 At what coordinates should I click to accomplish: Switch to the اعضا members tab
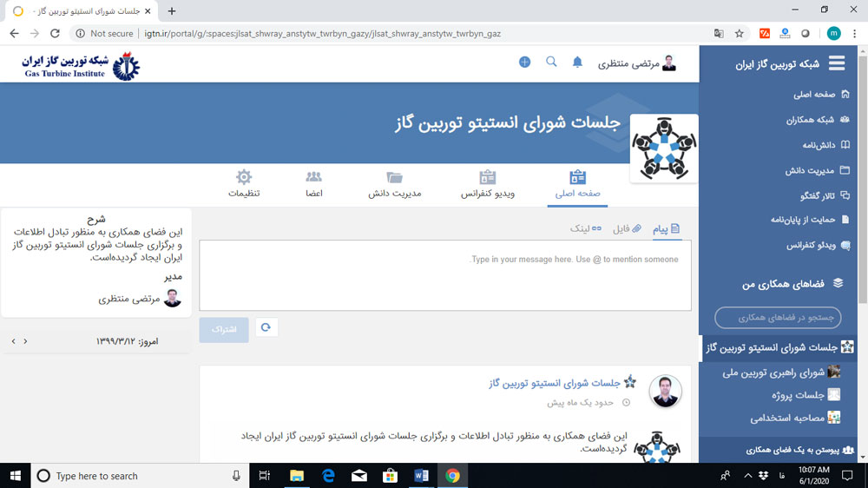pos(314,184)
